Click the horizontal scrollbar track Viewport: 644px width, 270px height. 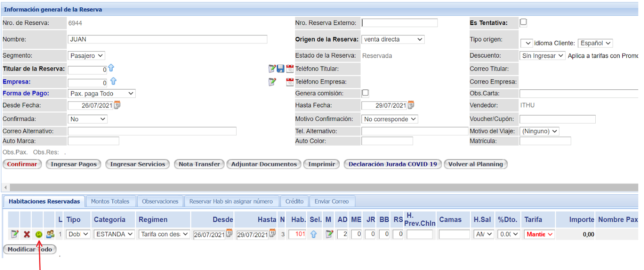coord(324,187)
